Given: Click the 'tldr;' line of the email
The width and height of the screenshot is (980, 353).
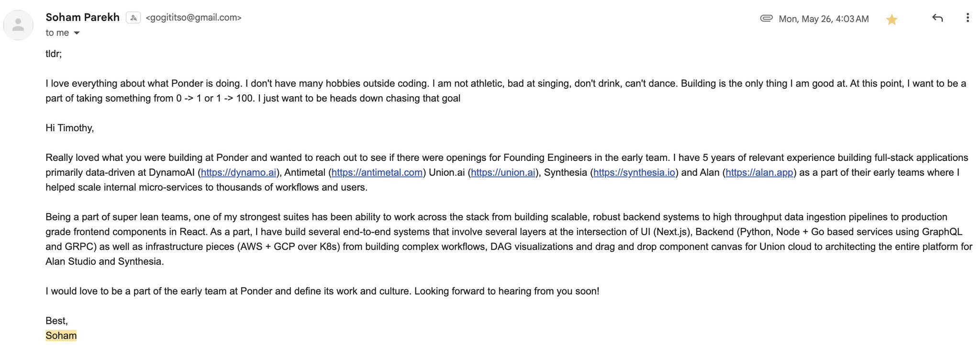Looking at the screenshot, I should click(x=54, y=54).
